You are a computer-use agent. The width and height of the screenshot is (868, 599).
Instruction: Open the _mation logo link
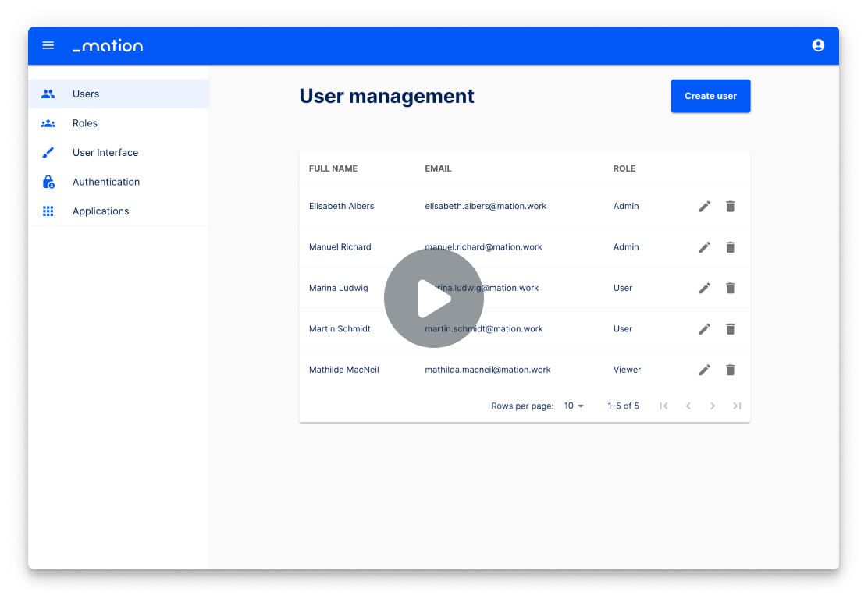(108, 45)
